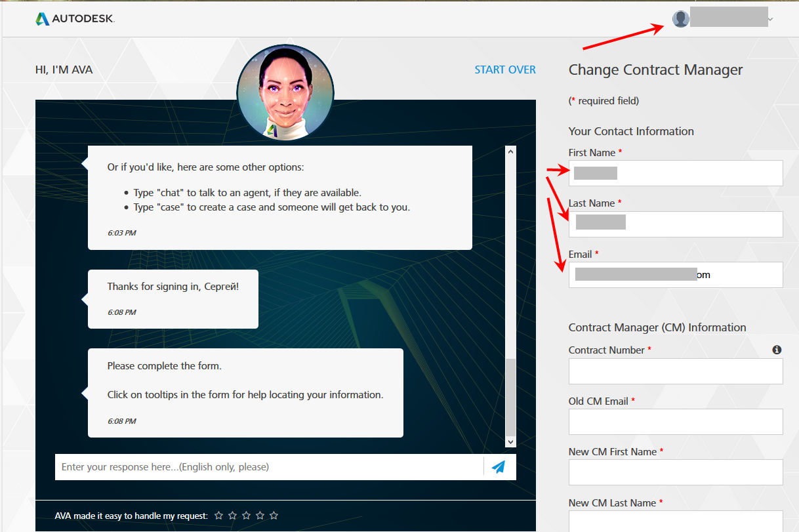Click the "Type "case" to create a case" line
Image resolution: width=799 pixels, height=532 pixels.
coord(272,207)
